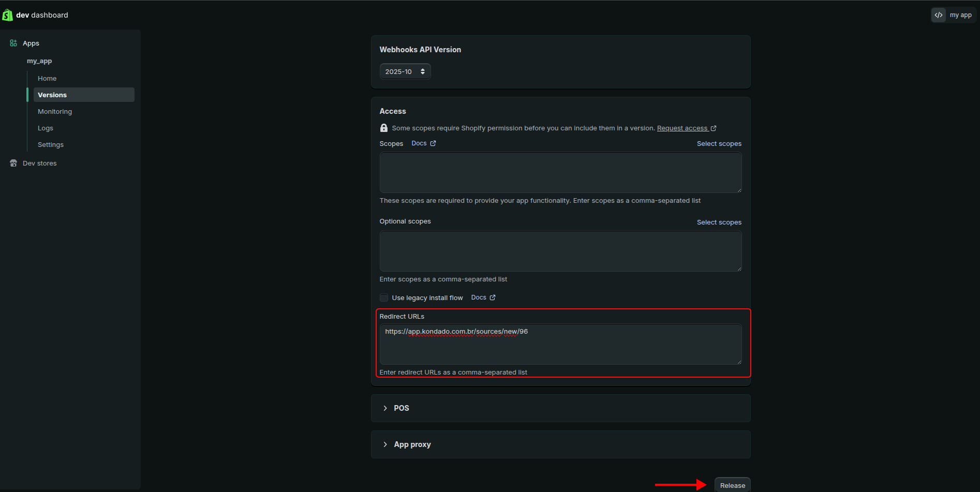Click the external-link icon next to Request access
The width and height of the screenshot is (980, 492).
coord(714,128)
